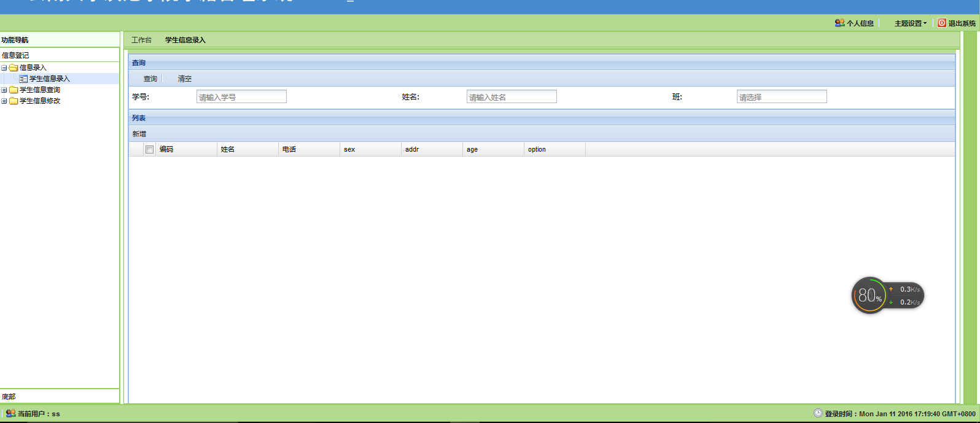Click the upload speed 0.3K/s indicator

click(905, 289)
